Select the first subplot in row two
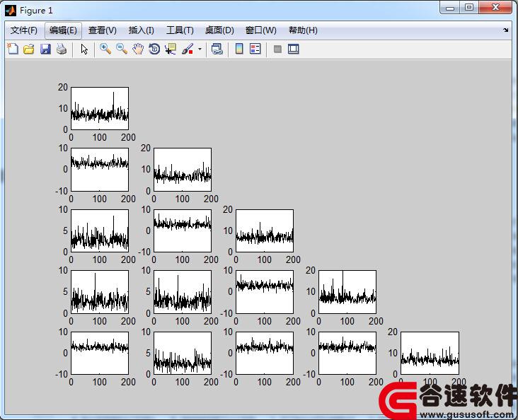 (x=100, y=170)
